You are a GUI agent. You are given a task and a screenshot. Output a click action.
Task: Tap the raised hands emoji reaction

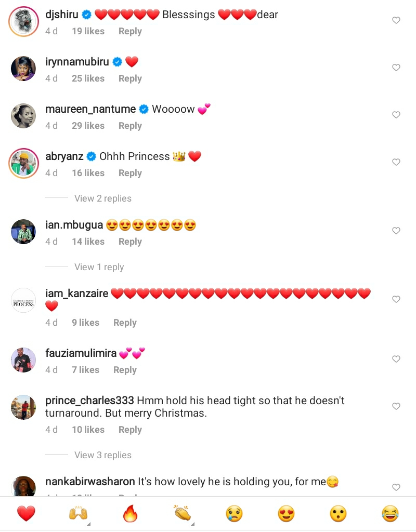(77, 514)
